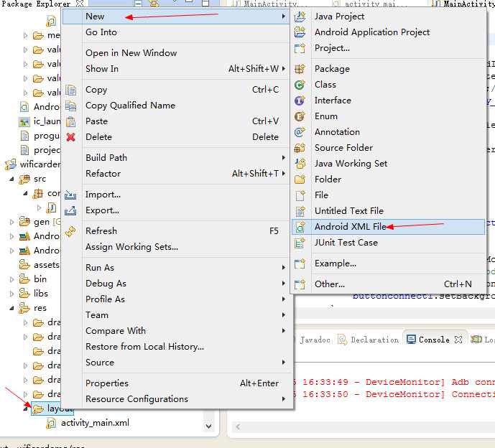Collapse the res folder tree arrow

11,308
